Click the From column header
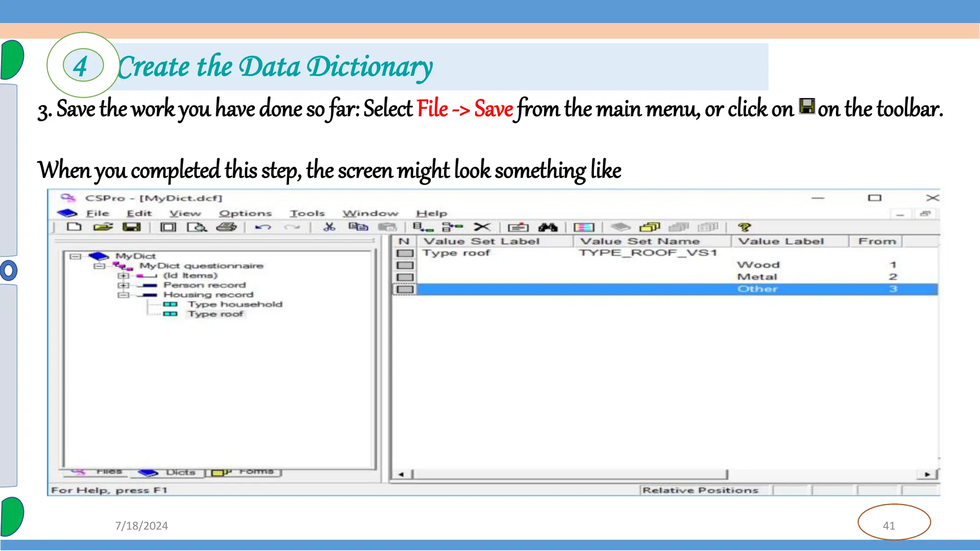 click(x=876, y=241)
